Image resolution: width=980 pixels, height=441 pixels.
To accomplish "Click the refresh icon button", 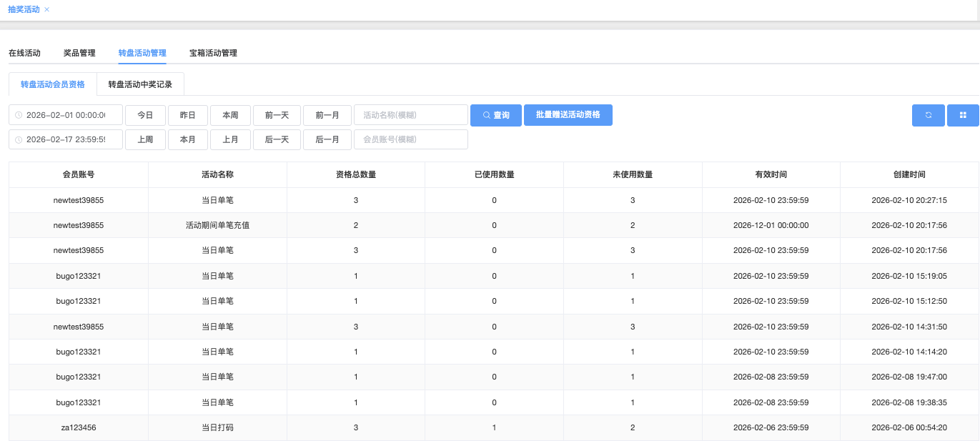I will tap(928, 115).
